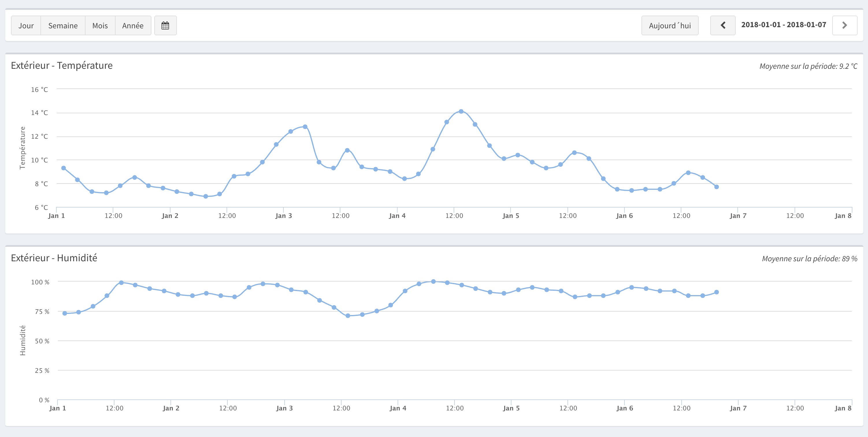Click the highest temperature point near 14 °C
The height and width of the screenshot is (437, 868).
[x=461, y=112]
